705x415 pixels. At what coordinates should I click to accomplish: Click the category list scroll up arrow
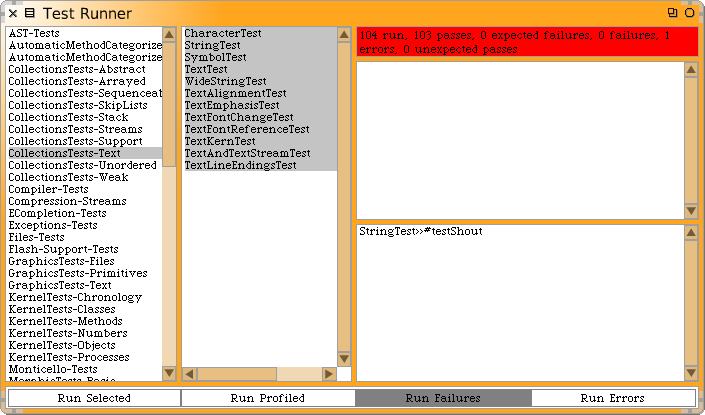(169, 35)
